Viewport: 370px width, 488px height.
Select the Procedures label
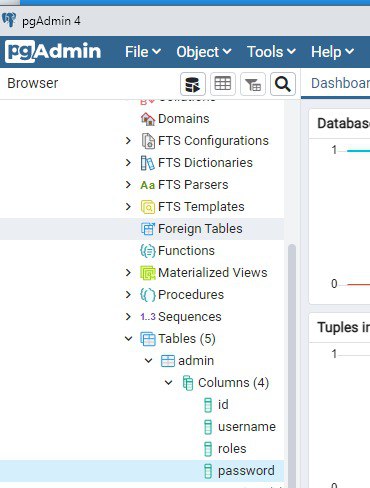point(191,295)
